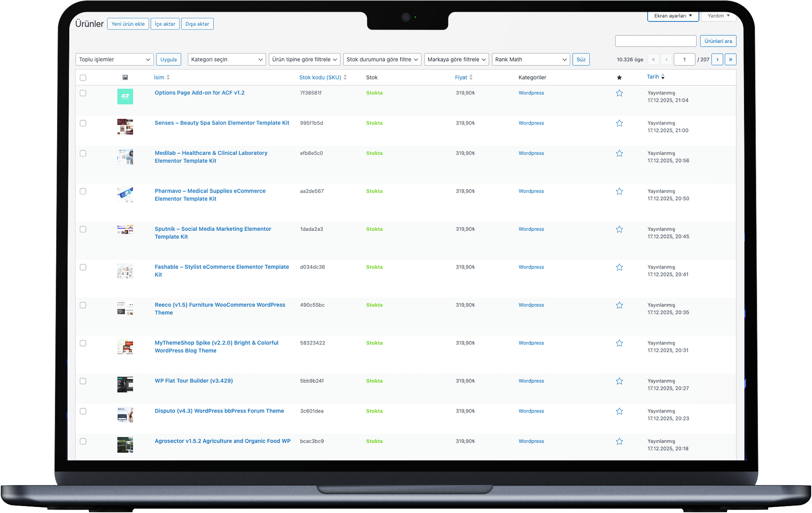Click the featured star column header
Image resolution: width=812 pixels, height=513 pixels.
(x=619, y=78)
